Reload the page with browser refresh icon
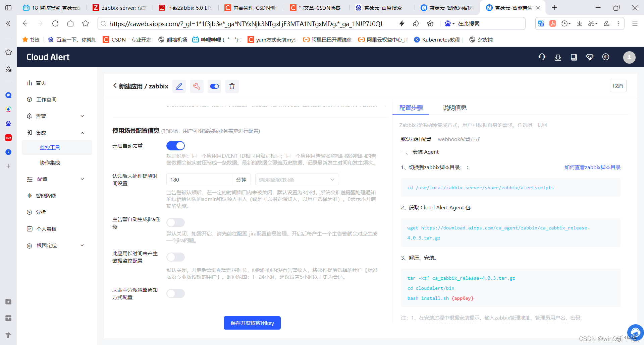This screenshot has height=345, width=644. [x=55, y=23]
